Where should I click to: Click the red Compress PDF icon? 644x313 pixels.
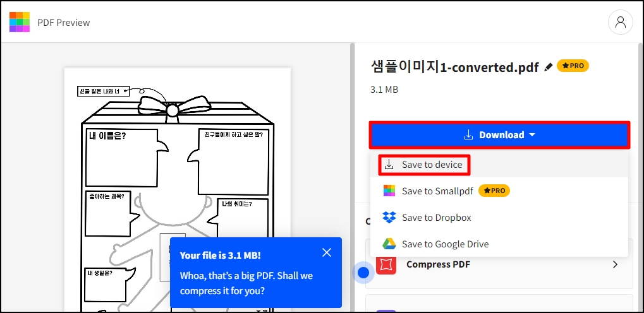pos(386,264)
